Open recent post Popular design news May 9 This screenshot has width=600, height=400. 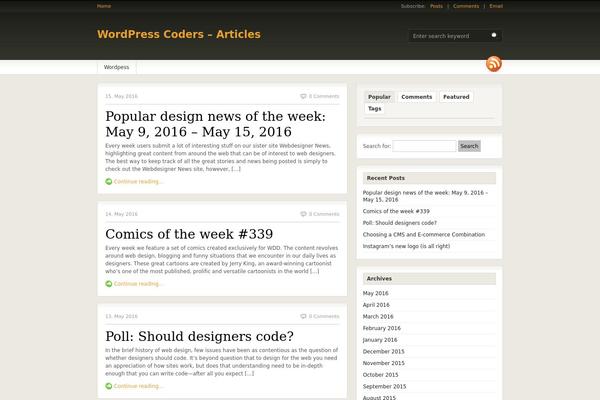click(425, 196)
